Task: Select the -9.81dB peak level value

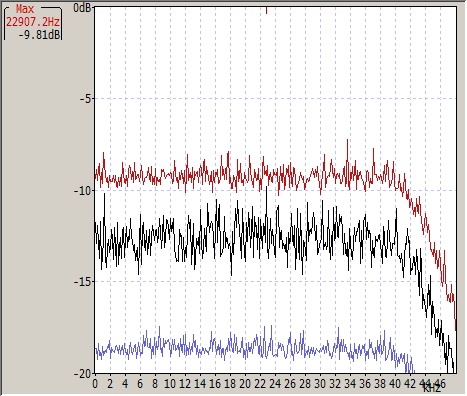Action: 39,35
